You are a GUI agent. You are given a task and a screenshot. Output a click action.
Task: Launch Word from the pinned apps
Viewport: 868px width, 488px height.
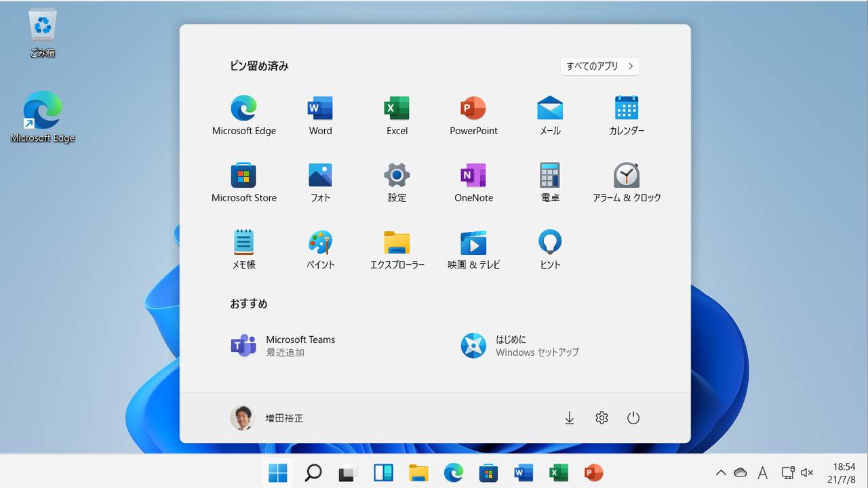tap(320, 115)
